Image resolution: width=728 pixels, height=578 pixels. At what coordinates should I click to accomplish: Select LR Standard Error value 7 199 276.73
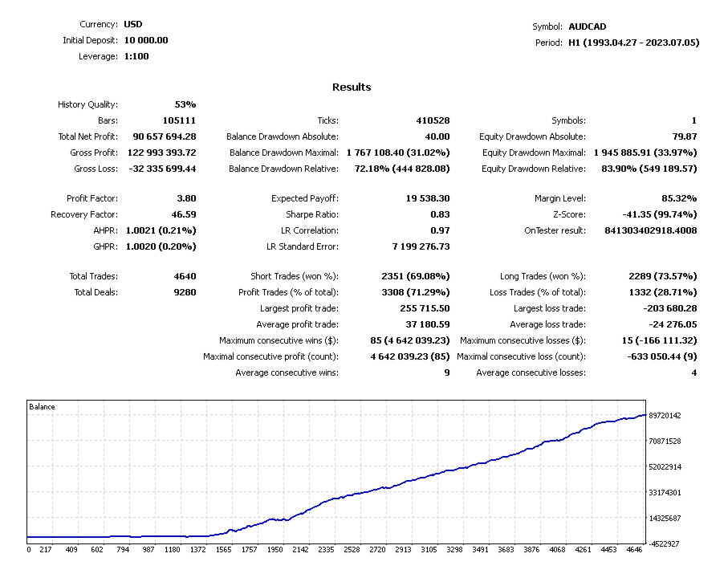[x=421, y=246]
